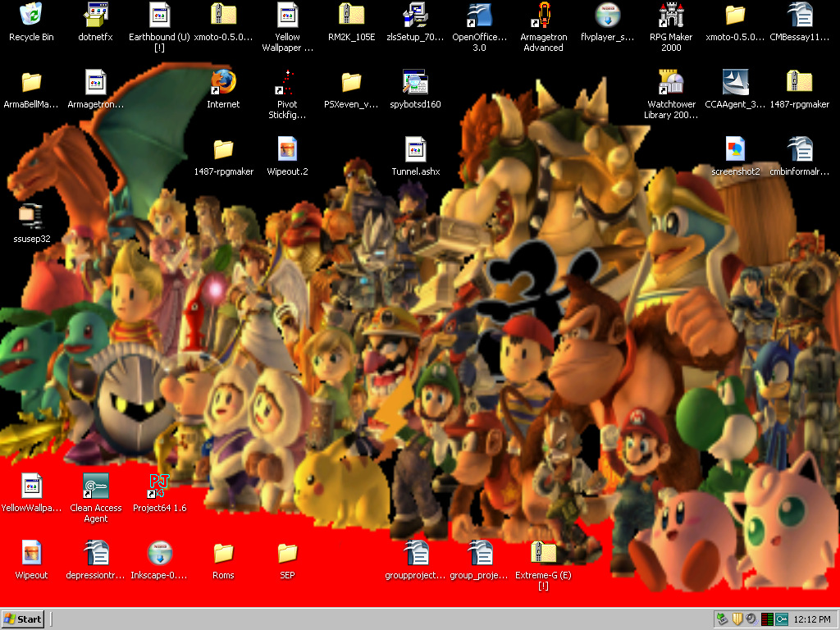Screen dimensions: 840x630
Task: Select the OpenOffice 3.0 desktop icon
Action: point(479,15)
